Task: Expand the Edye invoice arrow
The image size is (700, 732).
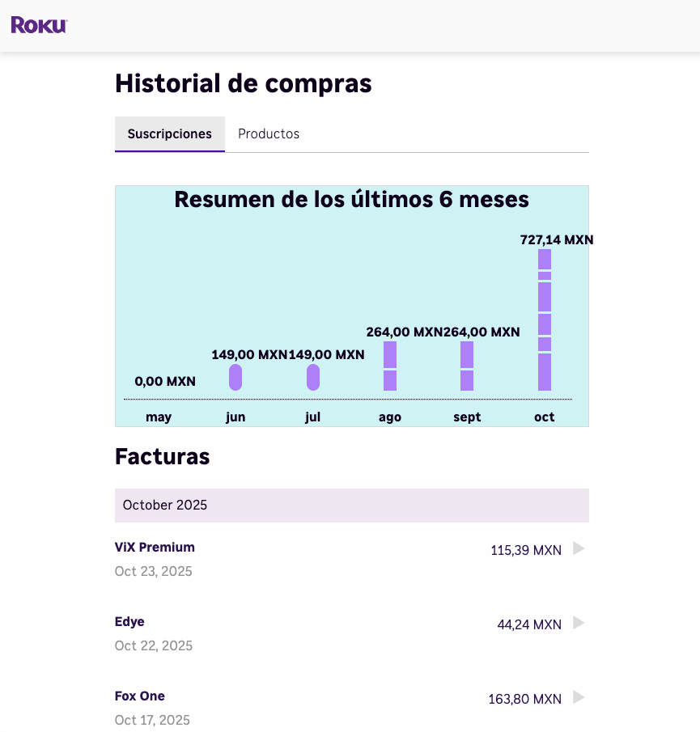Action: click(579, 623)
